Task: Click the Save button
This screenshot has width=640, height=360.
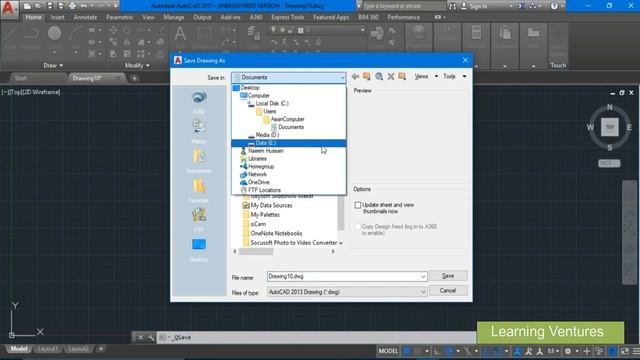Action: coord(448,276)
